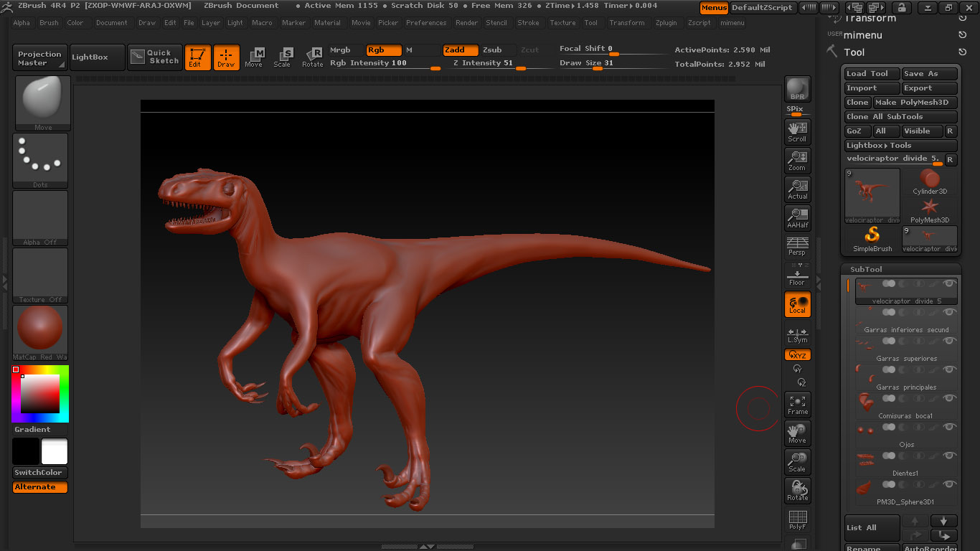The height and width of the screenshot is (551, 980).
Task: Toggle visibility of Garras superiores
Action: point(949,342)
